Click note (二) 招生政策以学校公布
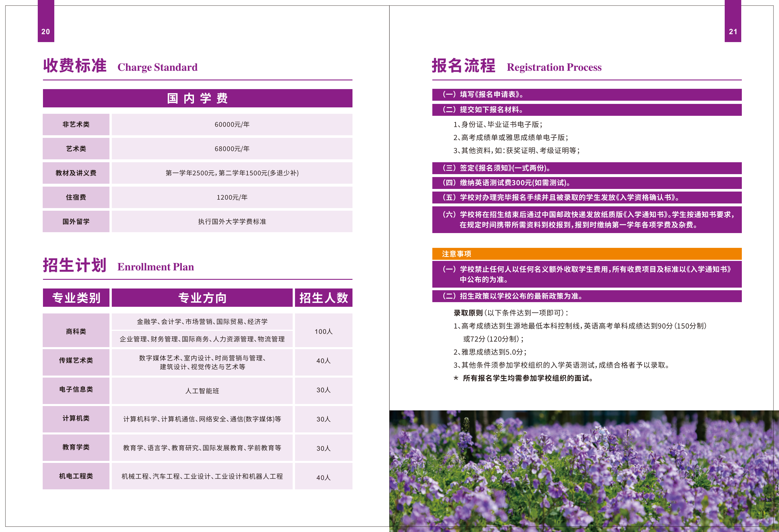Screen dimensions: 779x532 587,296
